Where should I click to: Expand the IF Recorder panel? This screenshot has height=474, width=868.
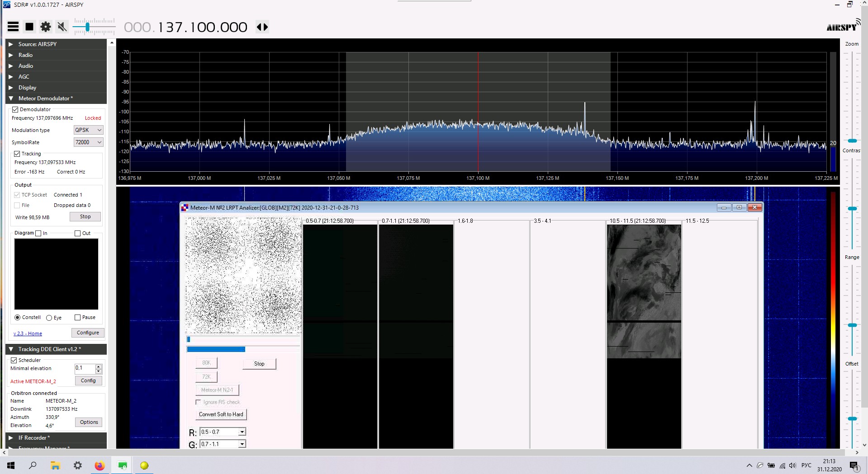[x=57, y=437]
